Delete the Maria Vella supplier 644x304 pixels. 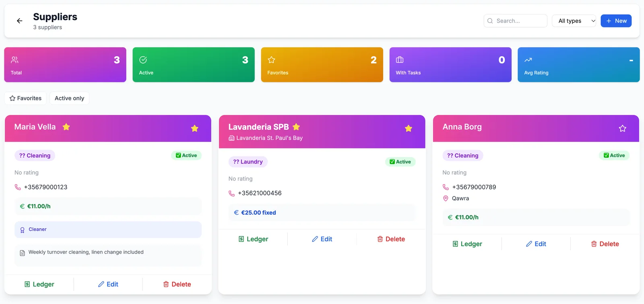click(x=177, y=284)
